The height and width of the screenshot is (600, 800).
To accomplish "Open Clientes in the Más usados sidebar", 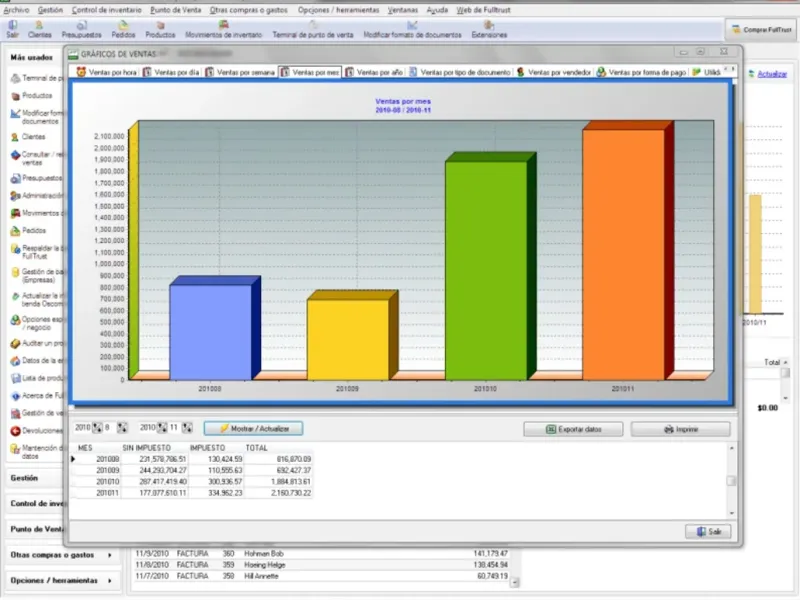I will pyautogui.click(x=29, y=137).
